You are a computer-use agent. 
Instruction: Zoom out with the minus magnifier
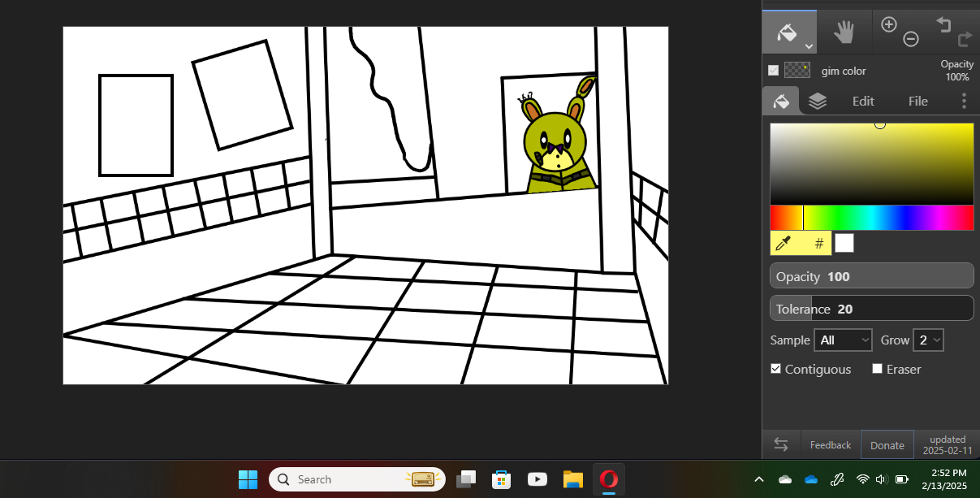pos(911,39)
